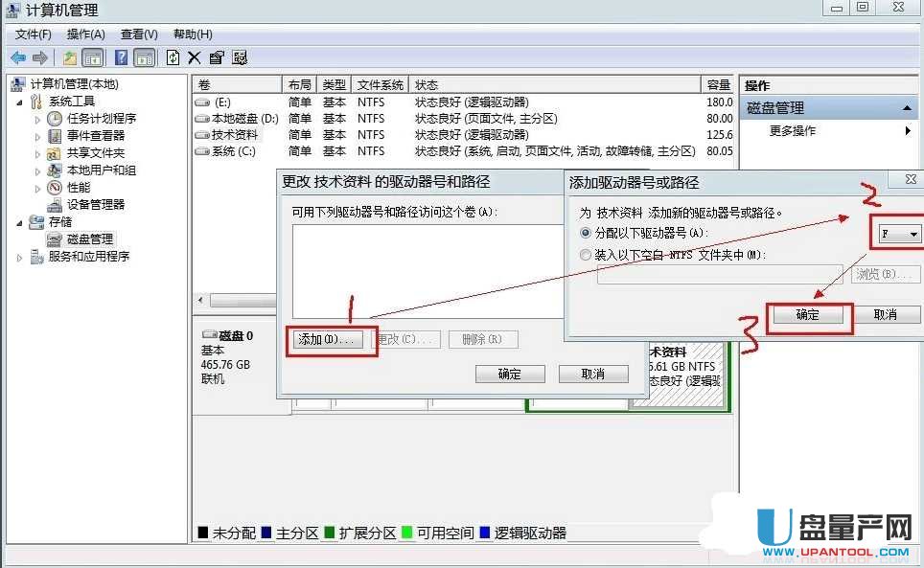Select 事件查看器 in the tree
Screen dimensions: 924x568
(95, 135)
